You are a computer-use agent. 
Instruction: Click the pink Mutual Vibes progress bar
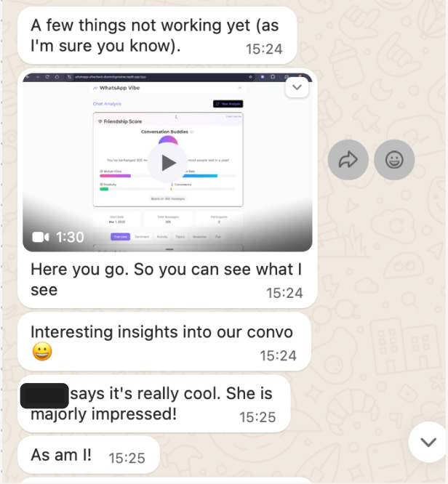coord(115,176)
